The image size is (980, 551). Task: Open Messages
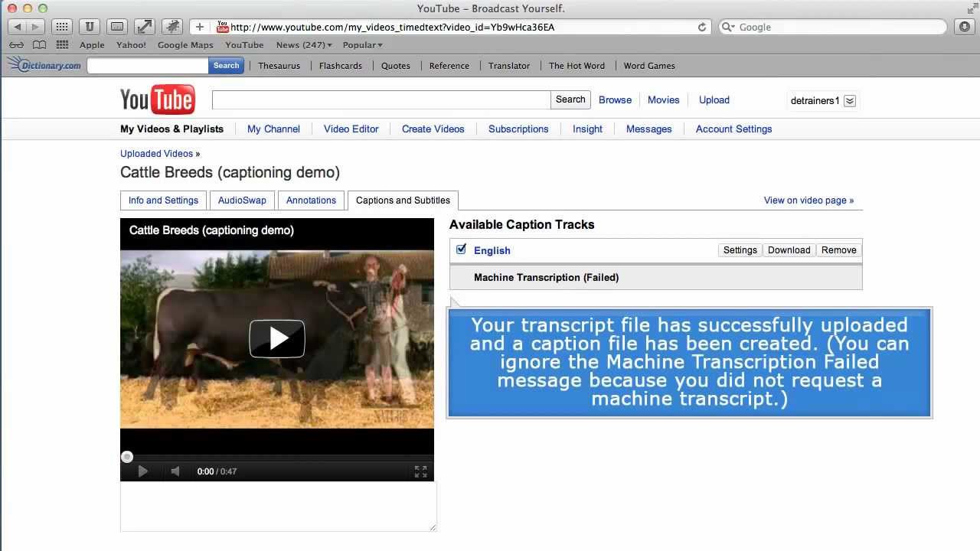click(648, 129)
